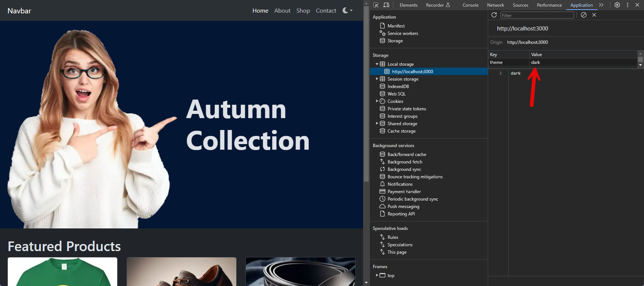Open Manifest in the Application section

(x=396, y=26)
